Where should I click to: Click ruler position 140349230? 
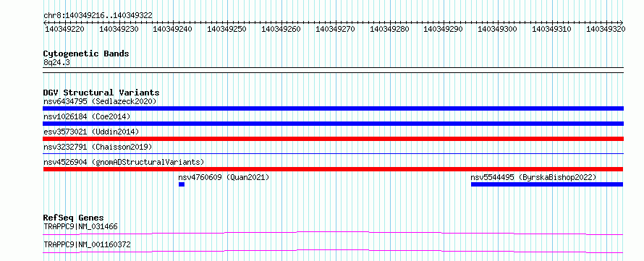point(119,29)
